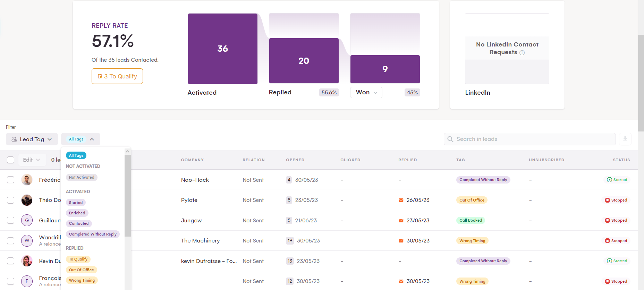Select the checkbox for the Guillaume row
644x290 pixels.
click(11, 220)
